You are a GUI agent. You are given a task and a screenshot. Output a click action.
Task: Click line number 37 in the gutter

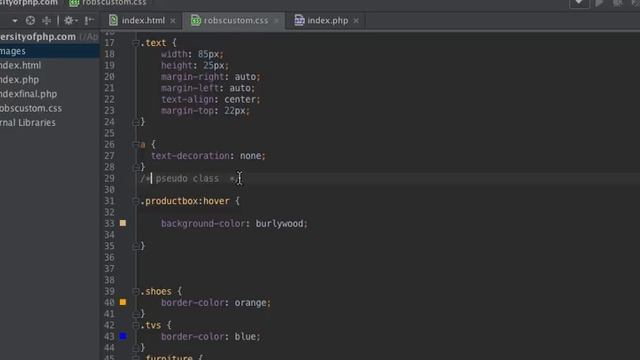(x=109, y=269)
